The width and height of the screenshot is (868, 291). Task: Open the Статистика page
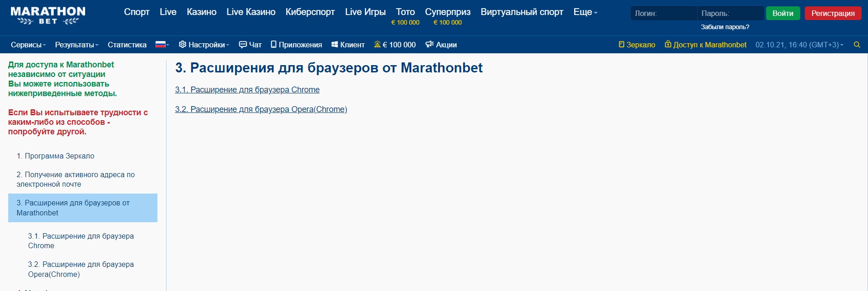(x=127, y=45)
